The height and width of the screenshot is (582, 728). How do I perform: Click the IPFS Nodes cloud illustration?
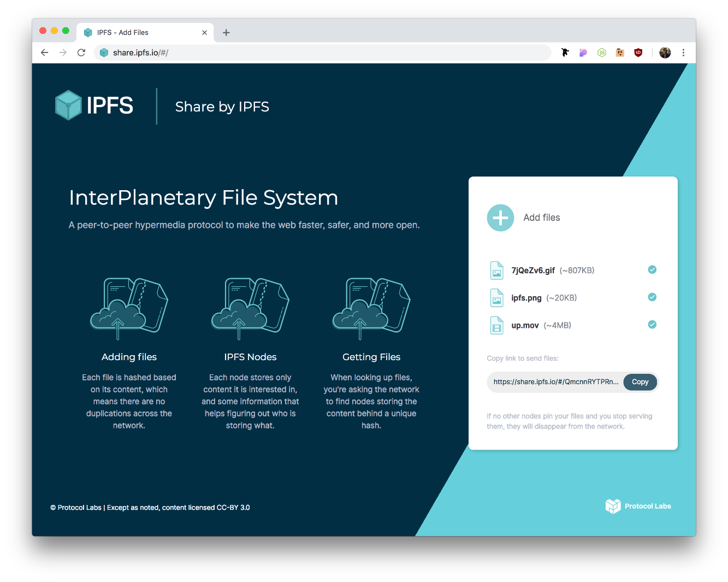coord(250,309)
